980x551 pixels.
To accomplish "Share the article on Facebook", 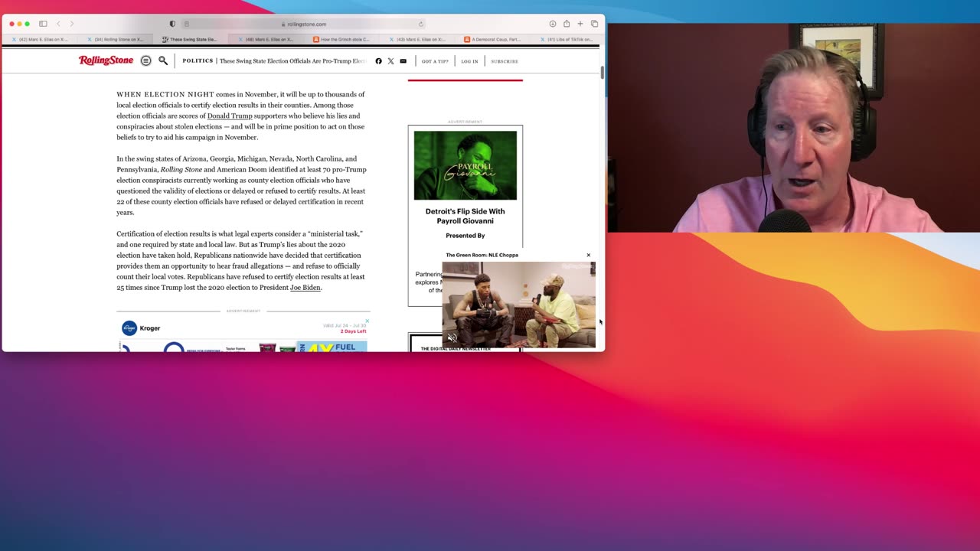I will [x=378, y=61].
